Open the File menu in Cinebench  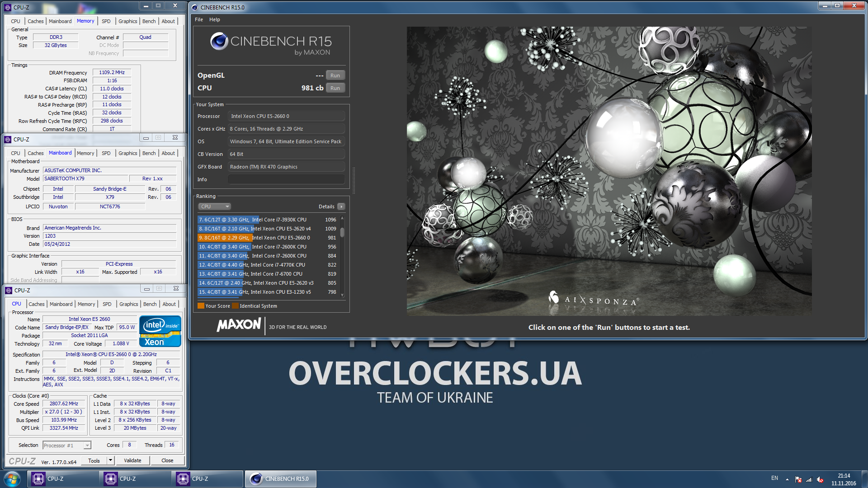tap(199, 19)
